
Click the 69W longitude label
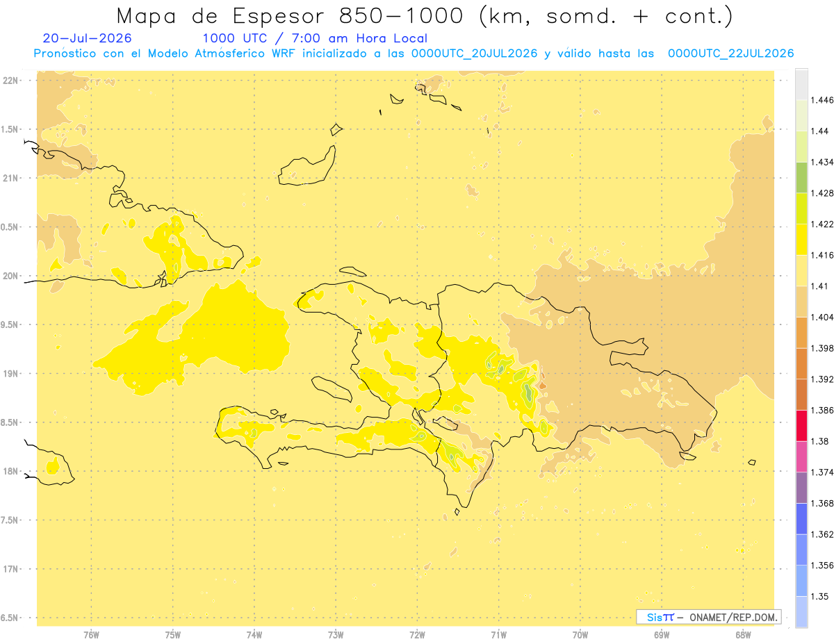point(662,635)
